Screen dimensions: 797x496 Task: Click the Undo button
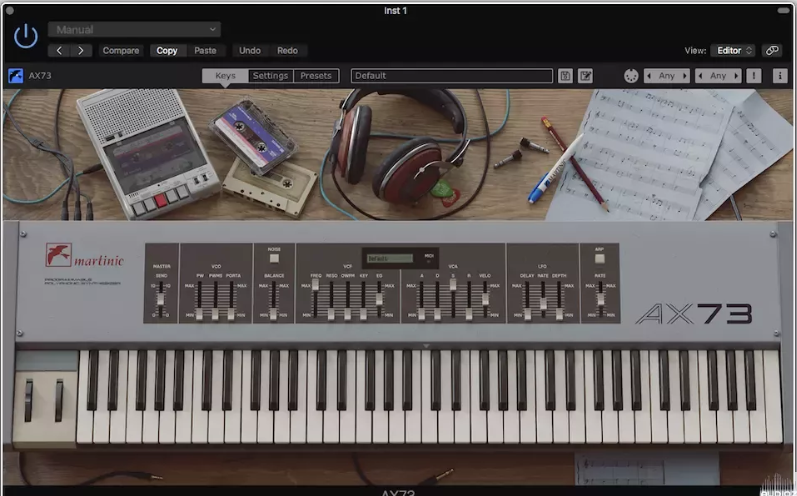250,50
